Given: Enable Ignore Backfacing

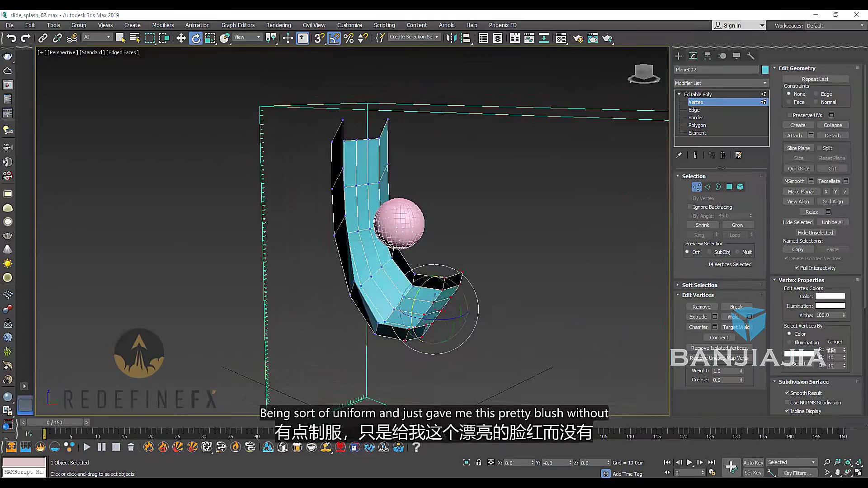Looking at the screenshot, I should (690, 206).
